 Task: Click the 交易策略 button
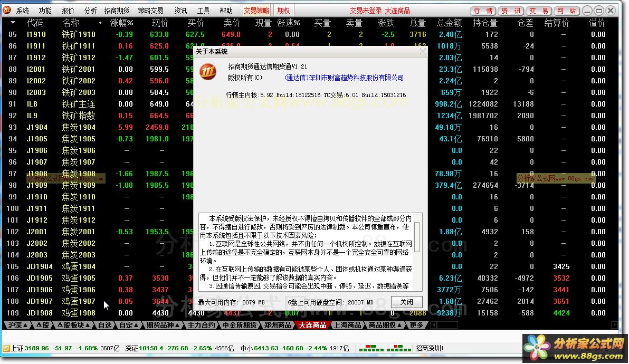[x=257, y=11]
